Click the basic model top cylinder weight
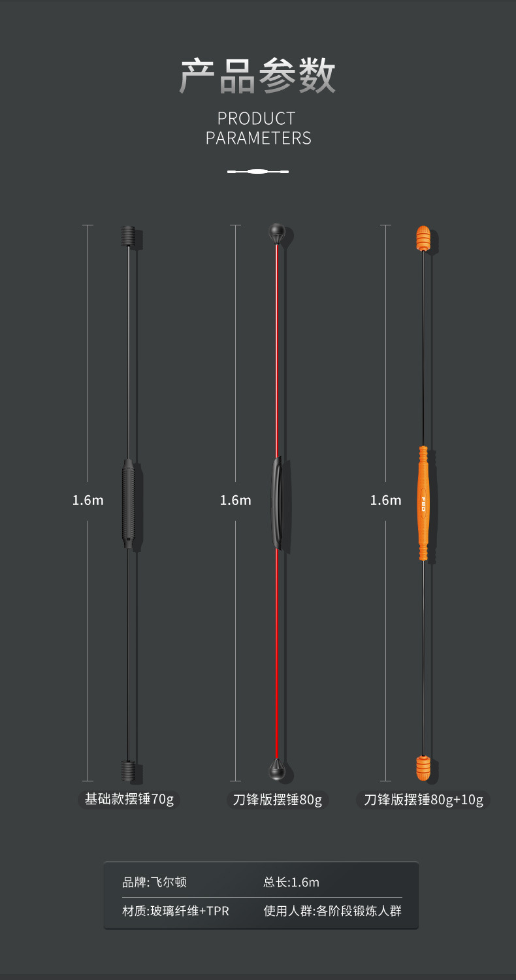This screenshot has width=516, height=980. (129, 237)
